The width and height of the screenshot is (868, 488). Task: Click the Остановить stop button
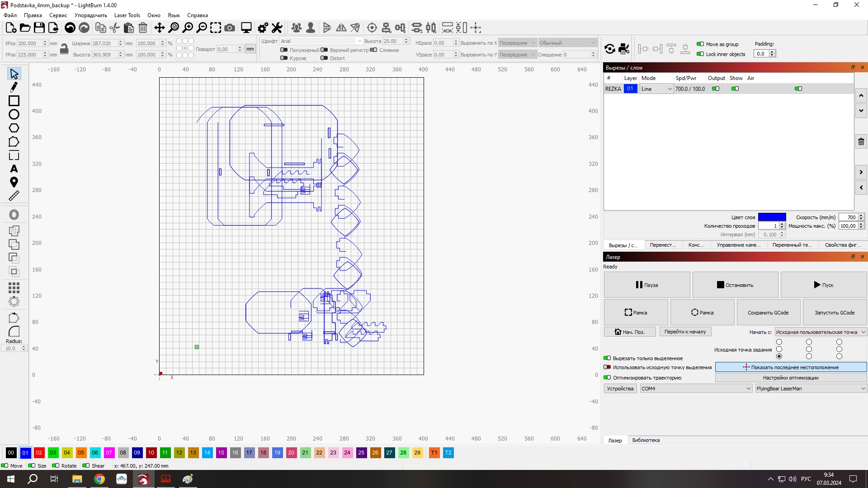pyautogui.click(x=735, y=285)
